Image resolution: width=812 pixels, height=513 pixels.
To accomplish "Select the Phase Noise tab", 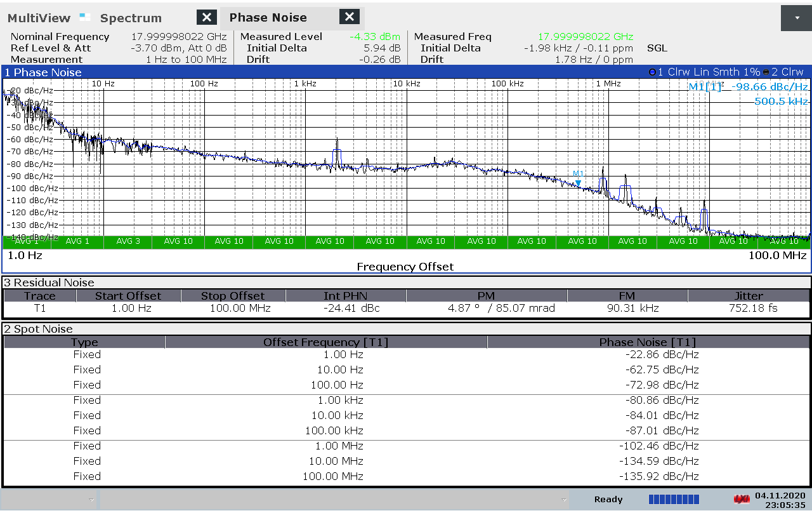I will (268, 18).
